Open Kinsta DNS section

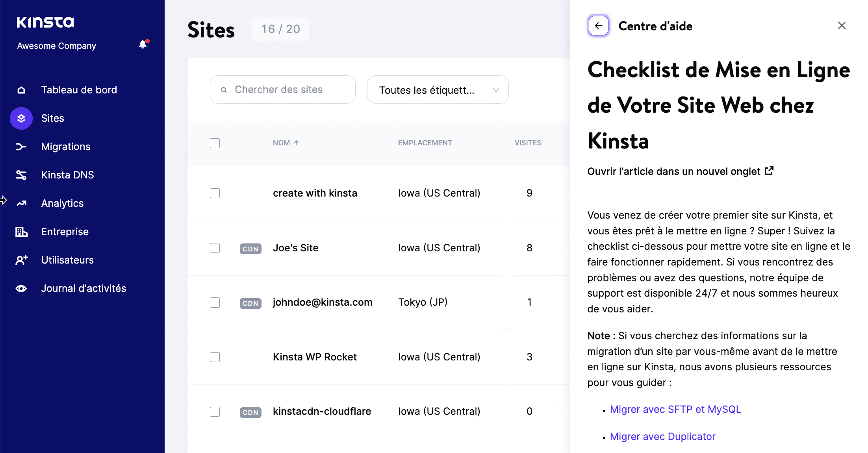[x=68, y=175]
